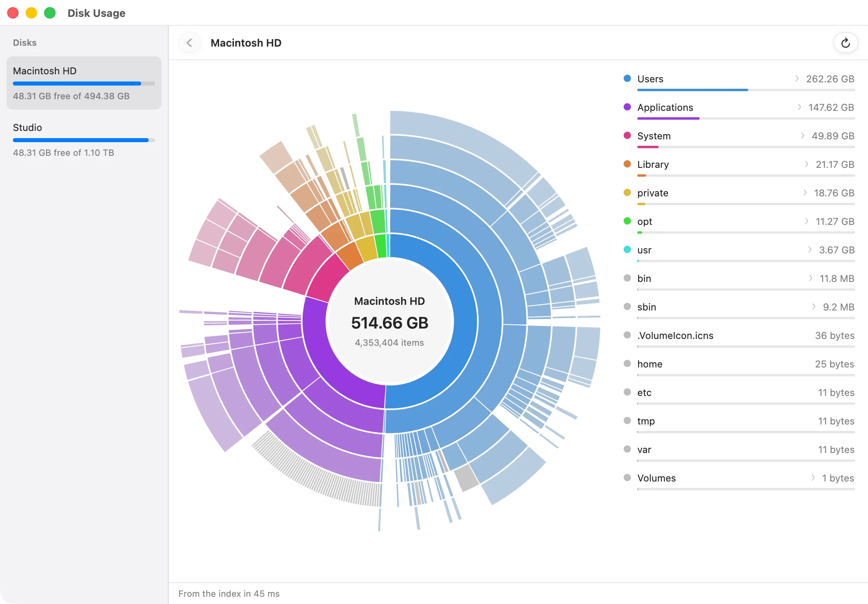Click the purple Applications color dot
The image size is (868, 604).
pos(627,107)
